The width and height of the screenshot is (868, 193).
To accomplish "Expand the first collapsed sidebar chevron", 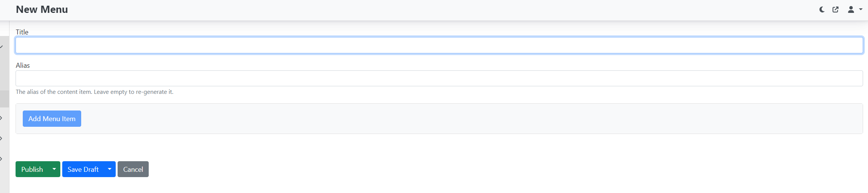I will [x=2, y=118].
